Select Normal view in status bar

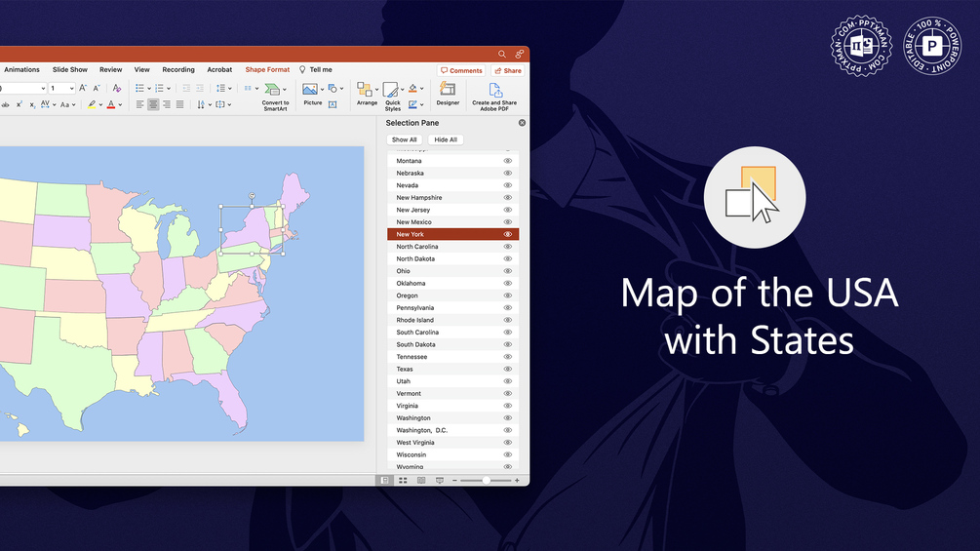click(384, 481)
